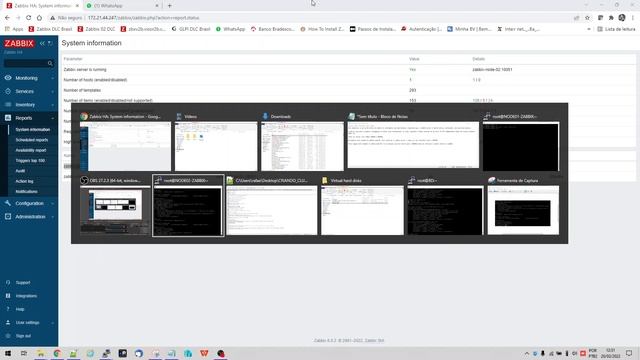Click the Monitoring eye icon
This screenshot has width=640, height=360.
tap(8, 78)
